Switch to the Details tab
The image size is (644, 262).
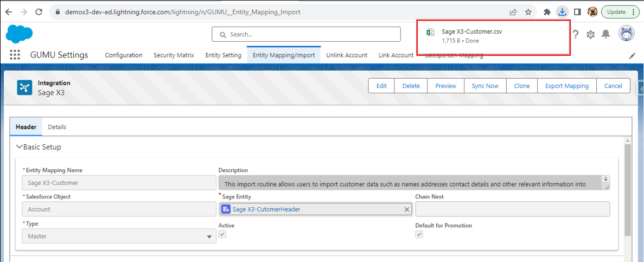tap(57, 127)
